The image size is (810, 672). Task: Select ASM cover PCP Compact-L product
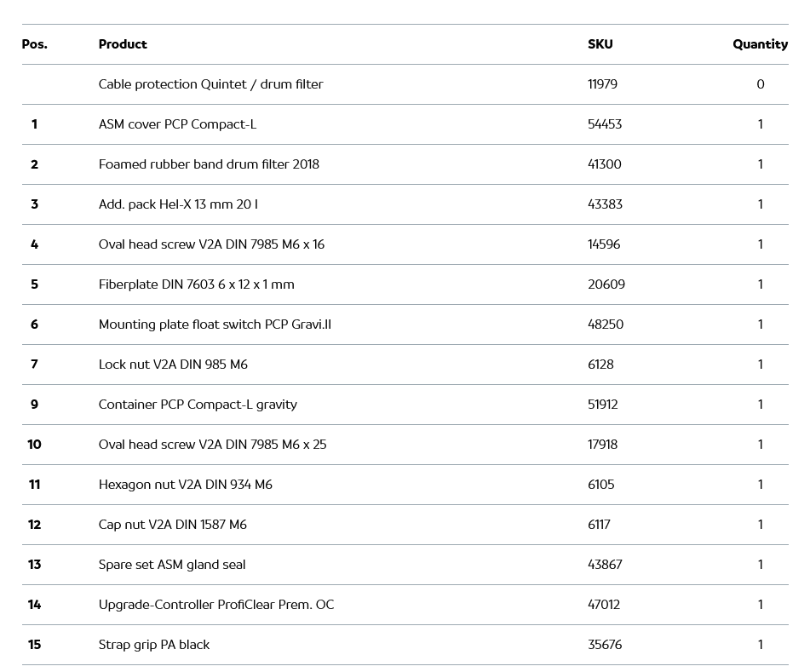177,124
